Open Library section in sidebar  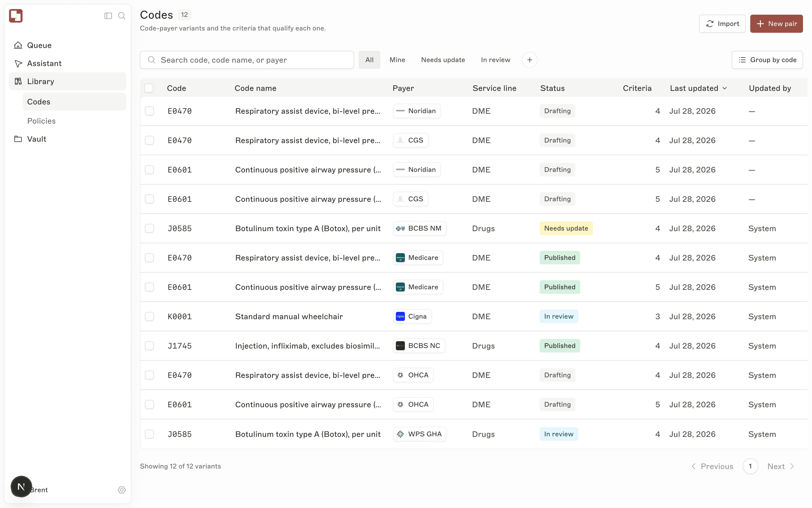tap(67, 81)
